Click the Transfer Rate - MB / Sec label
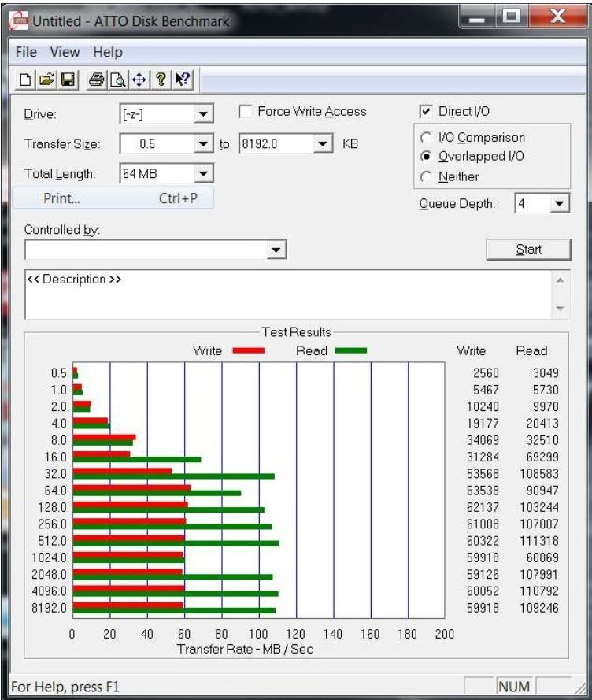Viewport: 592px width, 700px height. (x=245, y=649)
